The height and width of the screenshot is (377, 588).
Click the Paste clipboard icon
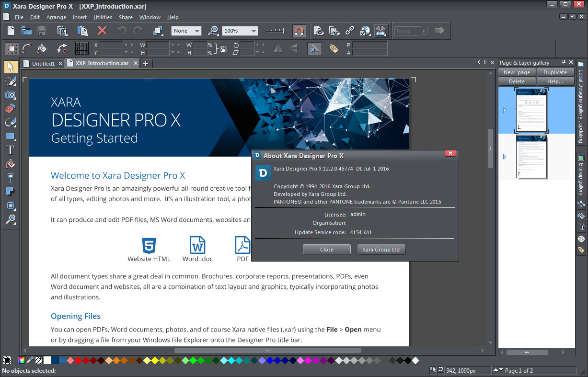tap(82, 31)
